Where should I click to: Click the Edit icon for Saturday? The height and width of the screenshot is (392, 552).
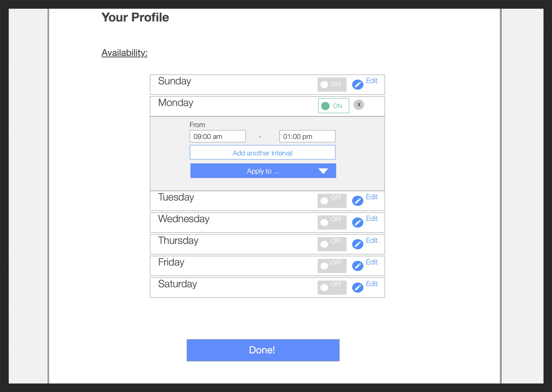point(357,285)
